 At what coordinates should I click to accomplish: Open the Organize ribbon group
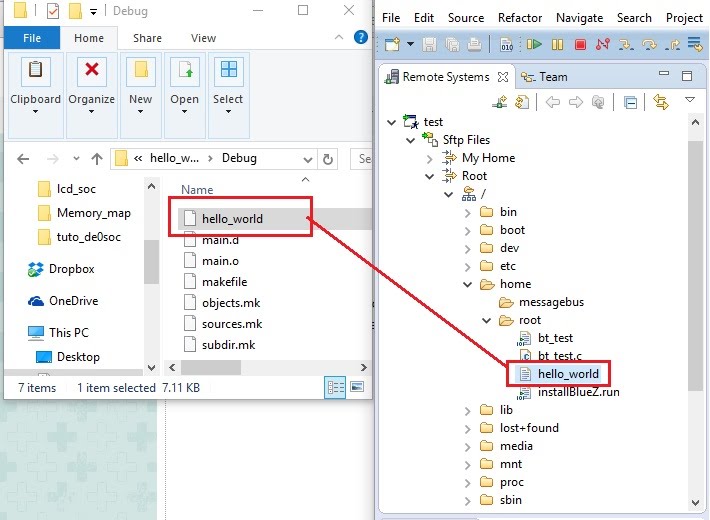coord(91,95)
